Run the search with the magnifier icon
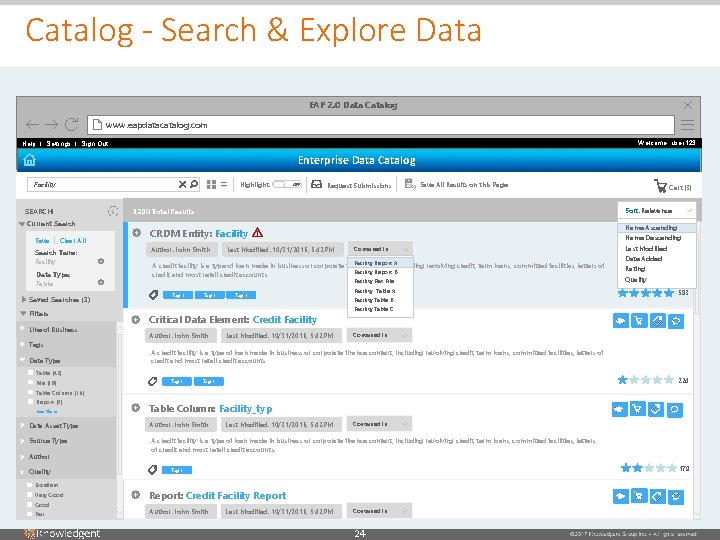This screenshot has width=720, height=540. tap(194, 184)
